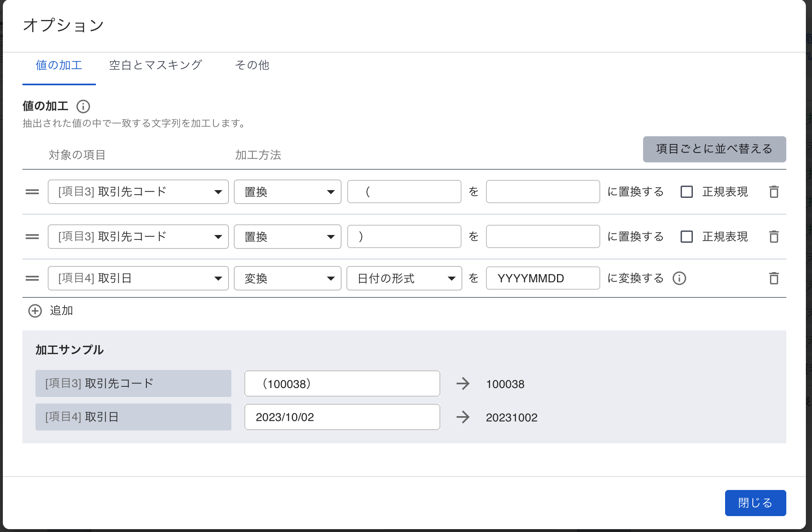Grab drag handle of first rule row

pyautogui.click(x=32, y=192)
